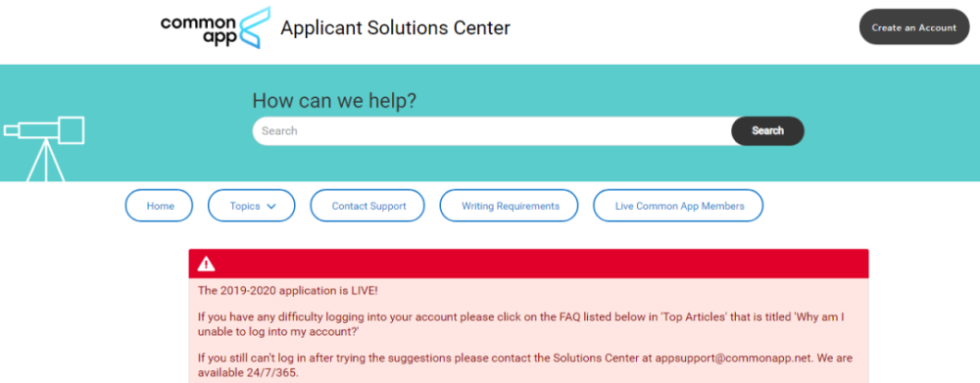Open the Writing Requirements page
Viewport: 980px width, 383px height.
(x=510, y=206)
